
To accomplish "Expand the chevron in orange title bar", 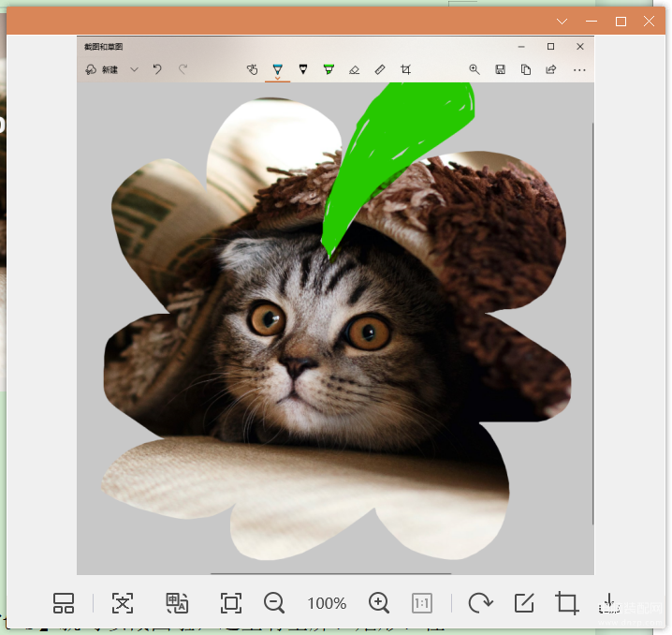I will pyautogui.click(x=562, y=21).
